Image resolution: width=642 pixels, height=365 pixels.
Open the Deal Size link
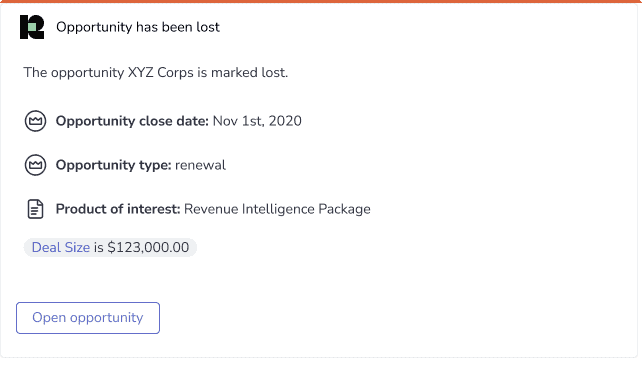coord(61,247)
